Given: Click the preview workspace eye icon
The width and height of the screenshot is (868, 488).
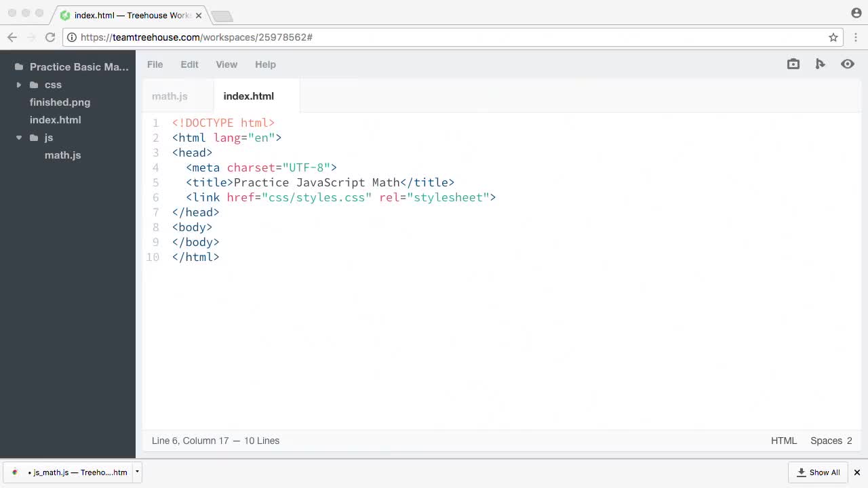Looking at the screenshot, I should point(847,64).
